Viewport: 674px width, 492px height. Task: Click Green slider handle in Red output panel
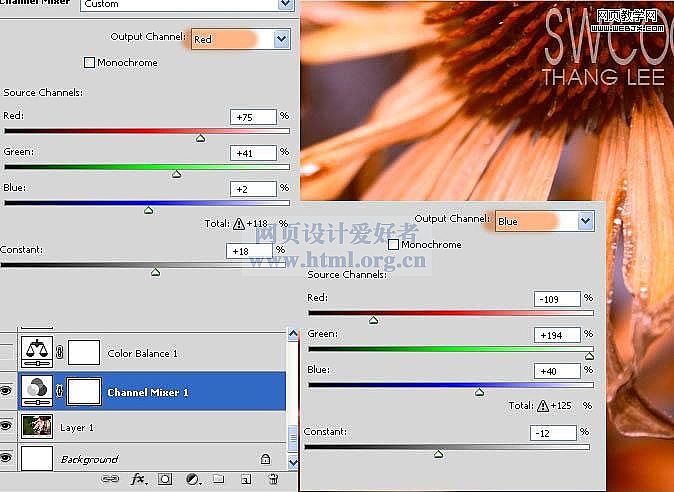click(176, 174)
